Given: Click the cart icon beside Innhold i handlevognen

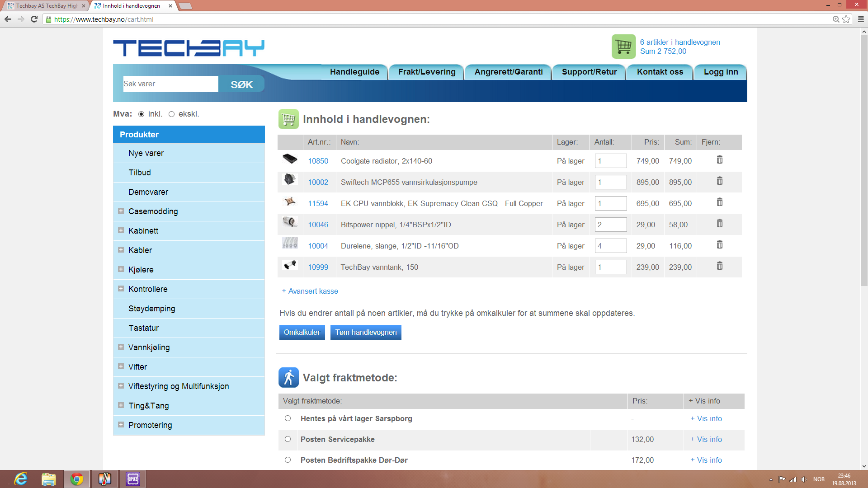Looking at the screenshot, I should click(x=288, y=119).
